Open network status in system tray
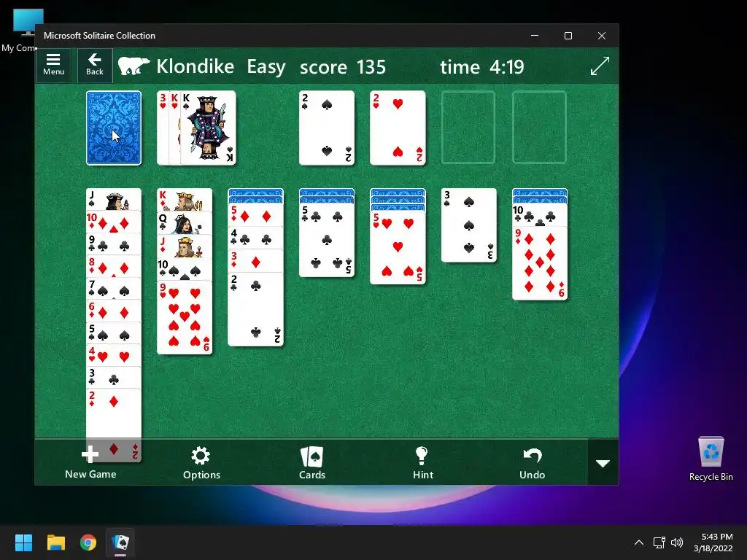This screenshot has width=747, height=560. coord(659,542)
